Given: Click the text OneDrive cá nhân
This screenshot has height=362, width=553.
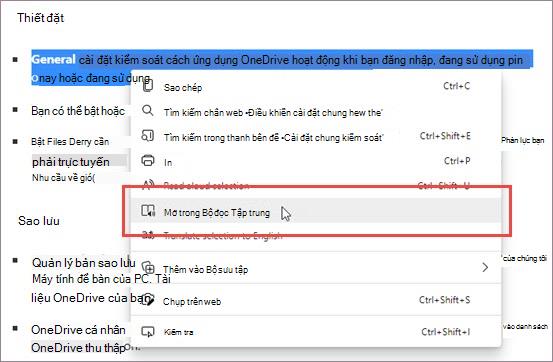Looking at the screenshot, I should [x=78, y=330].
